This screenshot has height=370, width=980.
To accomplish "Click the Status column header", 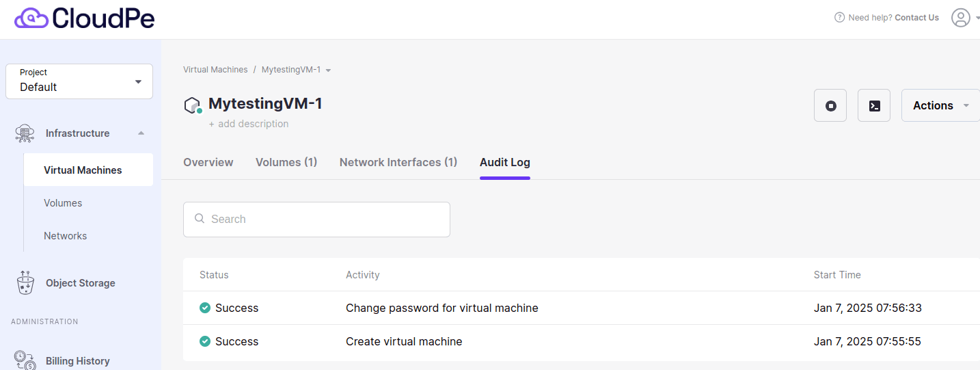I will point(214,275).
